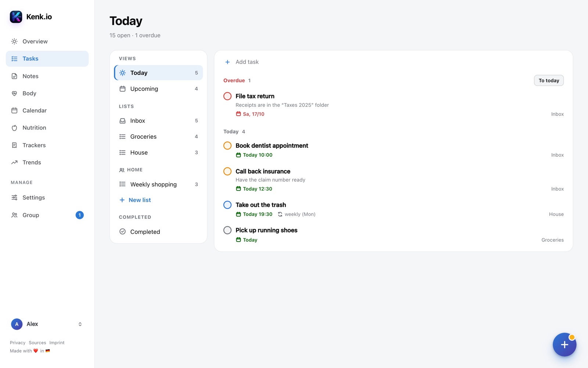Select the Today view

[x=158, y=73]
